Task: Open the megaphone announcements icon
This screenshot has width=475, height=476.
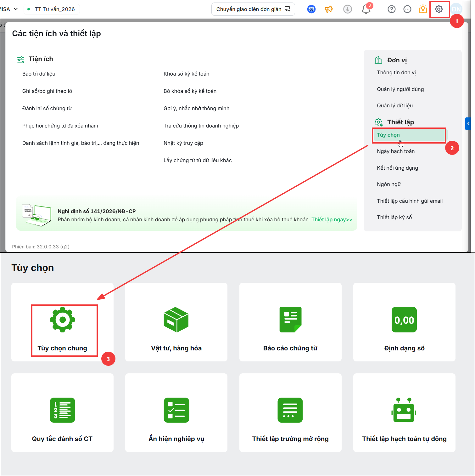Action: tap(328, 9)
